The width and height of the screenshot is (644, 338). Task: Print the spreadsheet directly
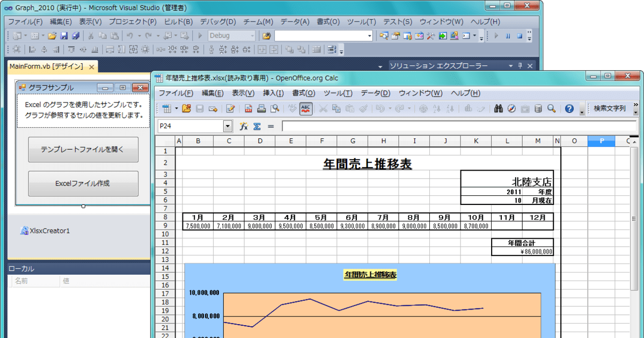[x=260, y=107]
